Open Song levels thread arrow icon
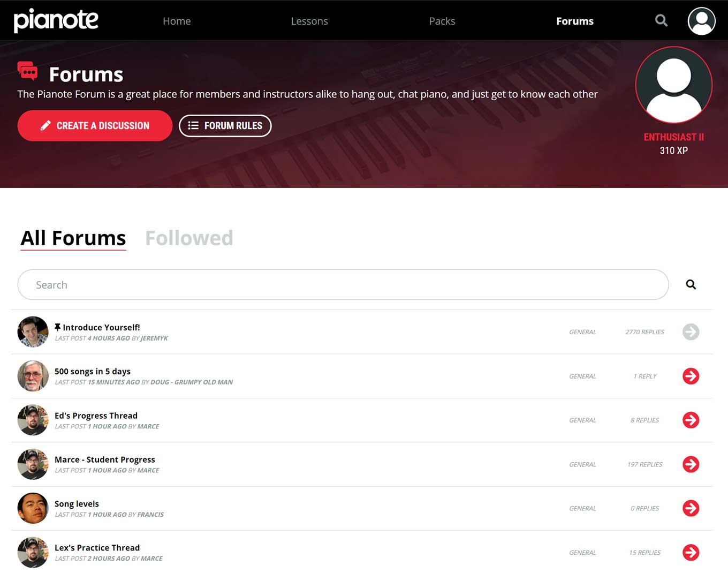 691,508
